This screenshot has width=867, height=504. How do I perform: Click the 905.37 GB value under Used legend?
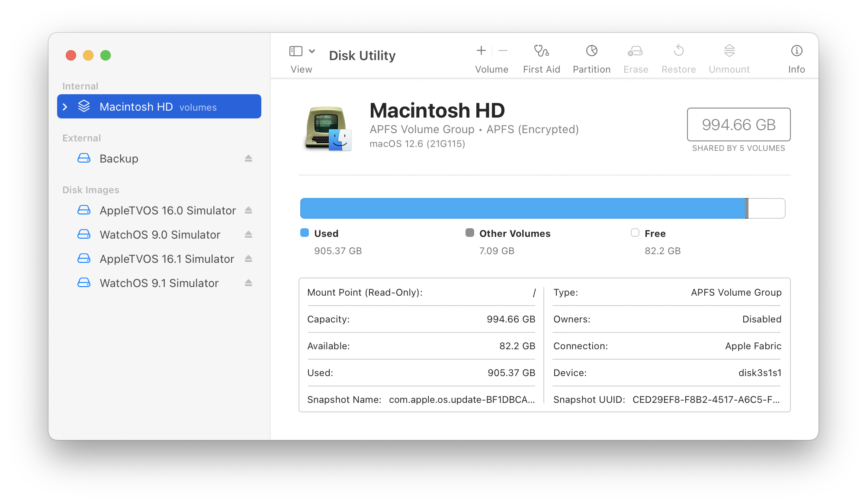tap(338, 251)
